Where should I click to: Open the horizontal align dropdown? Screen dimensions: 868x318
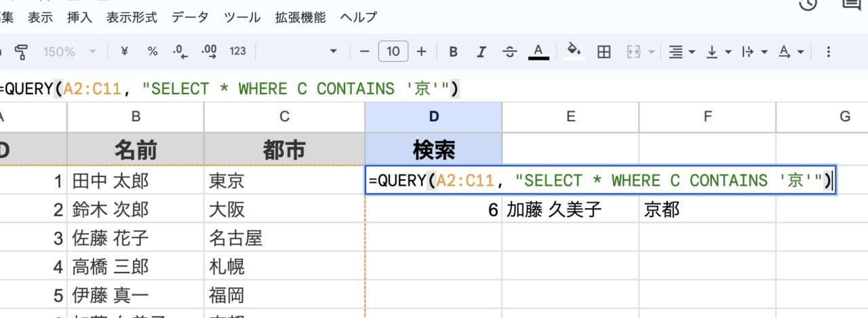682,52
